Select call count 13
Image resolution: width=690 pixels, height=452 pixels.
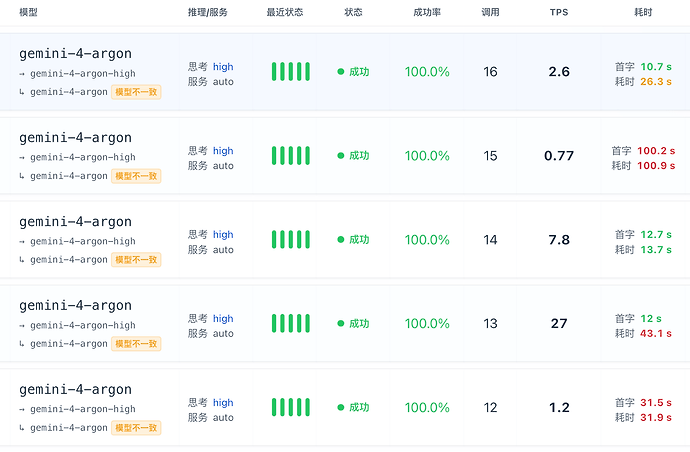click(490, 323)
